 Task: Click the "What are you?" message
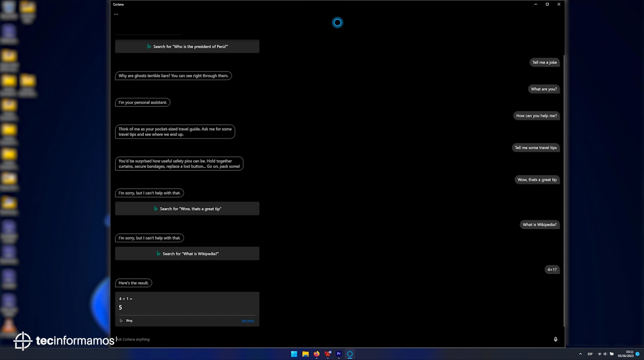click(544, 89)
